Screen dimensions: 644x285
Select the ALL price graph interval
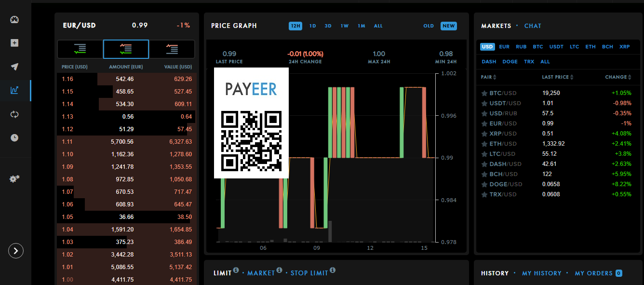click(378, 26)
